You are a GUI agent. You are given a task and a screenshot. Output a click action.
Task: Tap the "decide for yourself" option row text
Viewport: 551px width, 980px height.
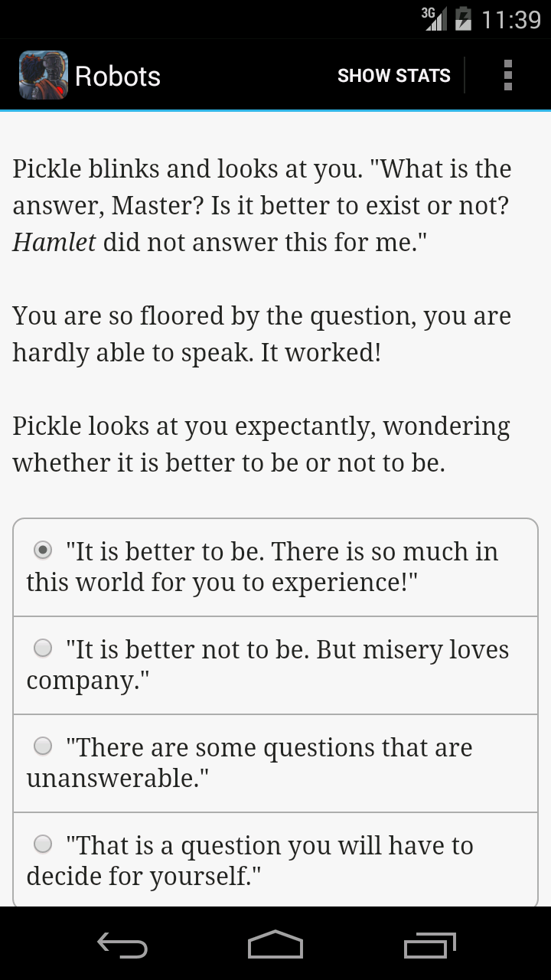point(250,861)
